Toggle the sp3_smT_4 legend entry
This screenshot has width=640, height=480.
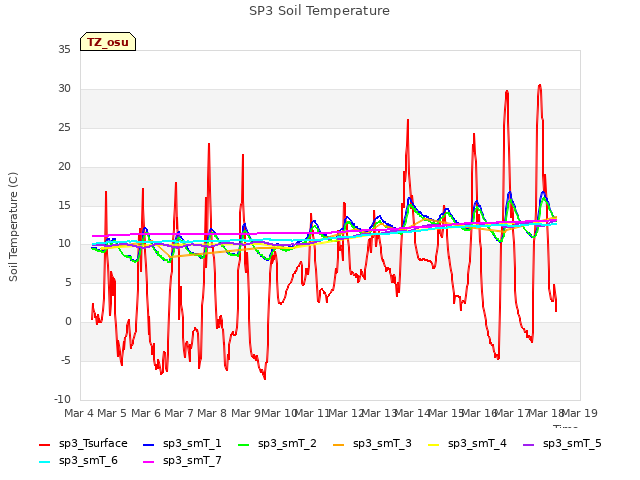[467, 444]
